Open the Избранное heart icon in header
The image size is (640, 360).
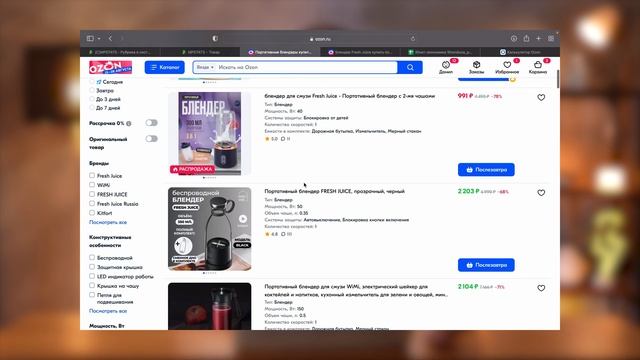507,67
